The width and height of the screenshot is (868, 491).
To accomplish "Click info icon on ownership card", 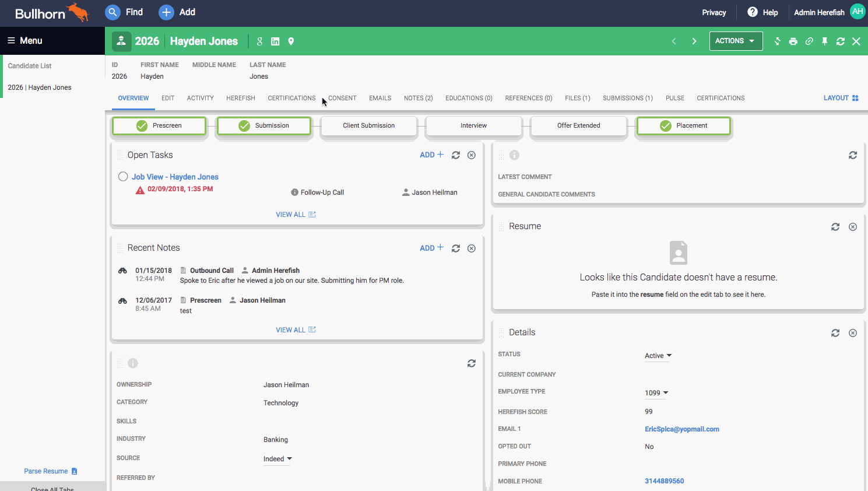I will (x=133, y=363).
